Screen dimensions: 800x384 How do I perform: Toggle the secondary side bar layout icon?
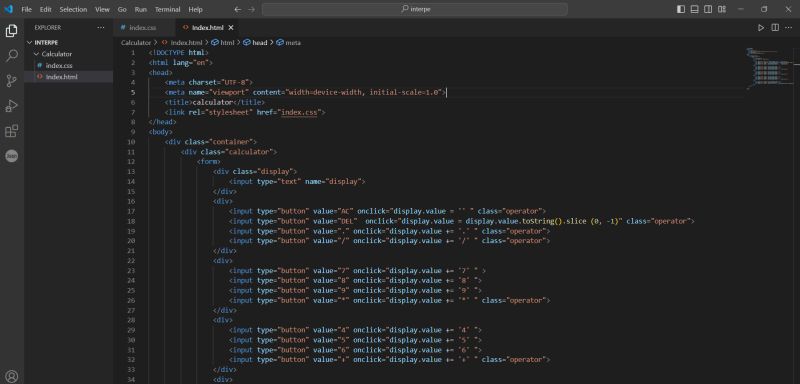tap(708, 9)
